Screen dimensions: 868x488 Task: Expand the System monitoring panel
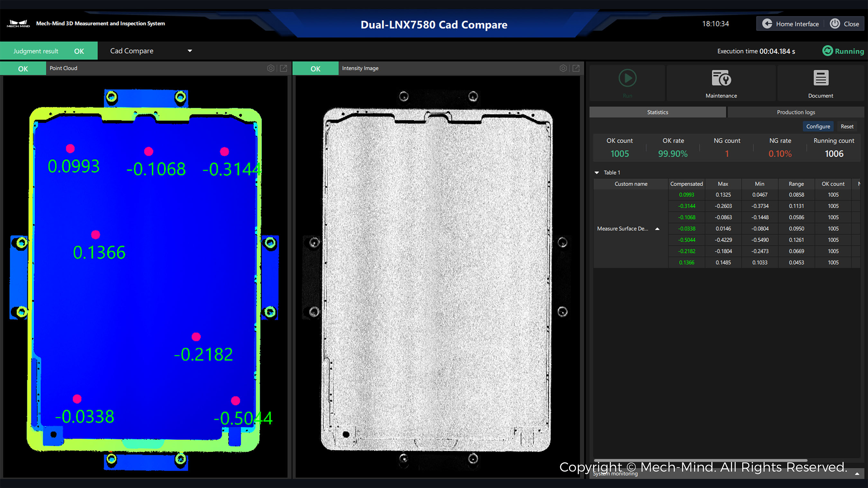[x=857, y=474]
